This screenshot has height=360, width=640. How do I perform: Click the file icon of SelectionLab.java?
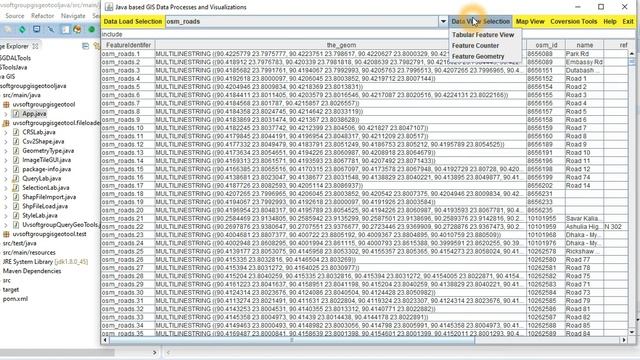tap(16, 188)
